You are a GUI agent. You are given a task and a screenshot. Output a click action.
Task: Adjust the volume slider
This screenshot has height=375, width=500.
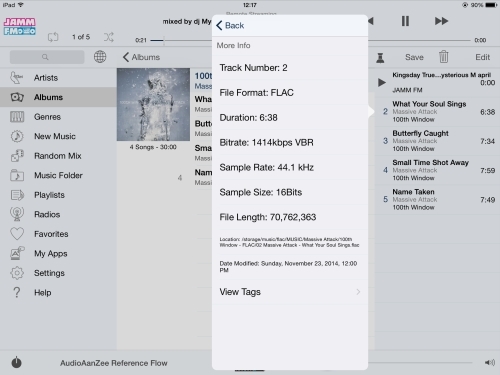click(420, 362)
